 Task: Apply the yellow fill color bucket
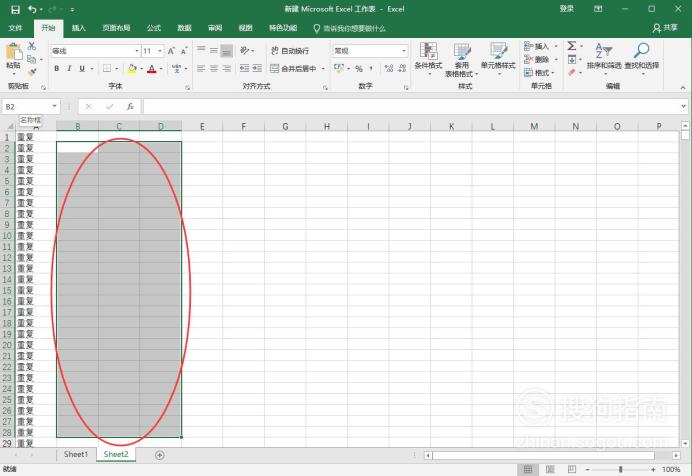[x=132, y=68]
